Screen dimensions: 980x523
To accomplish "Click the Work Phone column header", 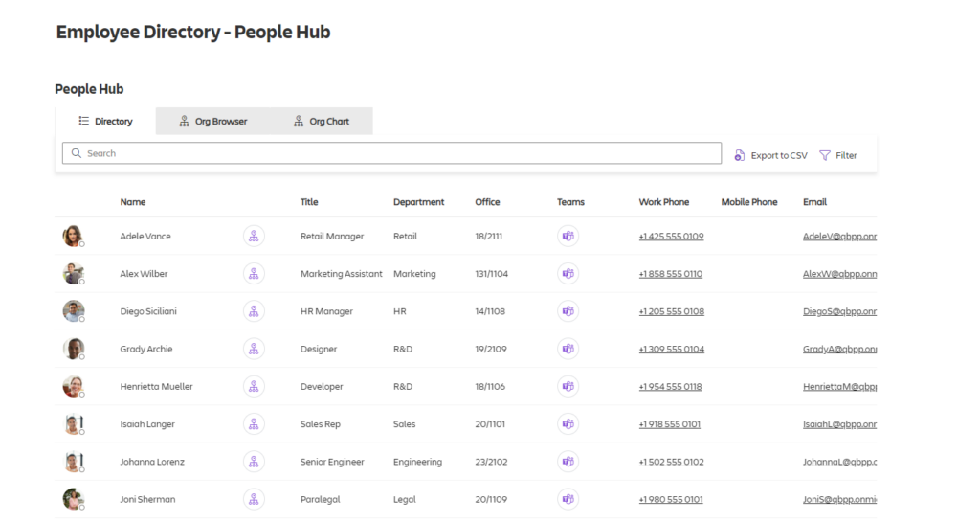I will (x=664, y=201).
